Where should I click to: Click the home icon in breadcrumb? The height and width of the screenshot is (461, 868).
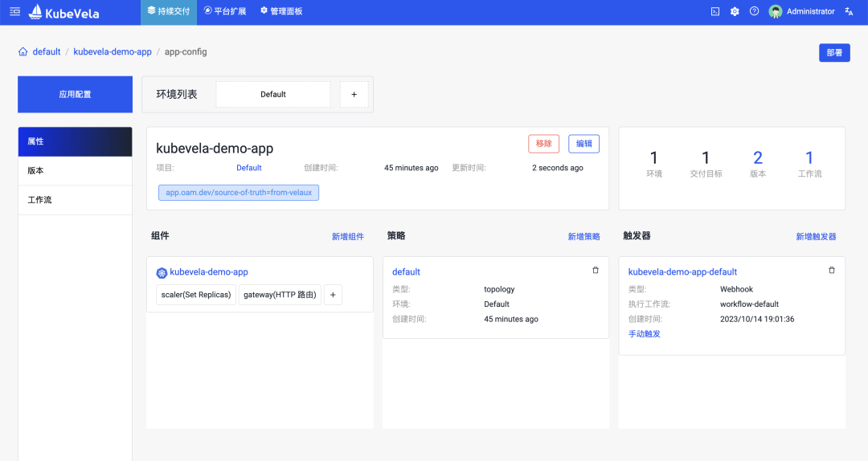click(23, 51)
